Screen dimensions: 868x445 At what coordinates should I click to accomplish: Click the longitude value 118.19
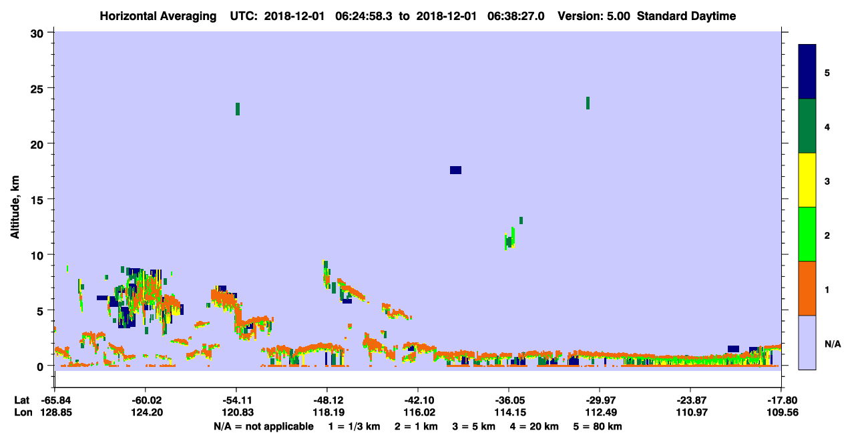[x=327, y=412]
